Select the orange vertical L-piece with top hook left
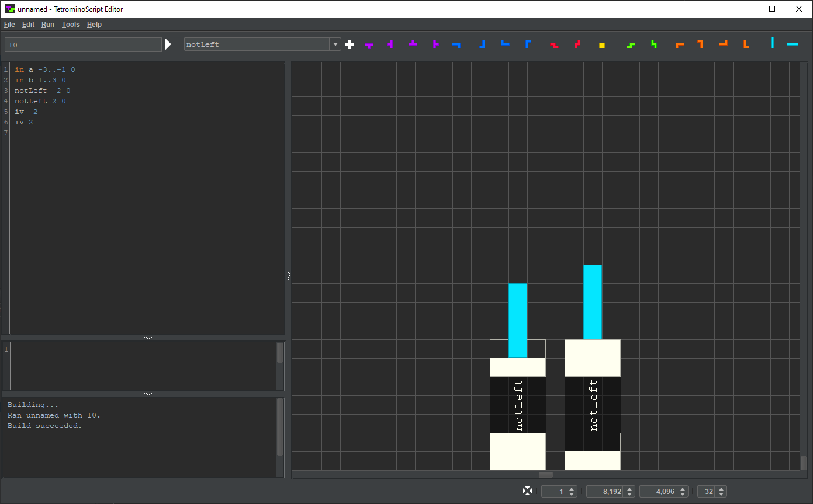The image size is (813, 504). pos(700,44)
